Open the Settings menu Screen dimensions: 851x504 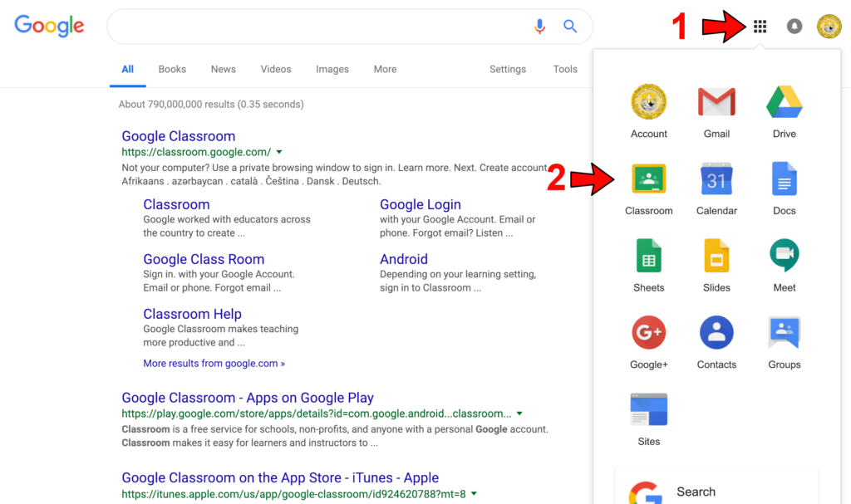tap(508, 70)
